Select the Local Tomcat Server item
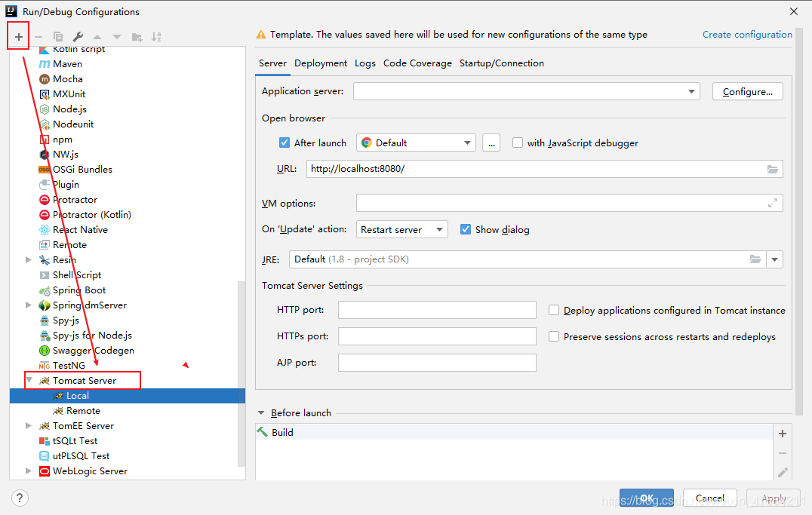This screenshot has height=515, width=812. tap(127, 396)
